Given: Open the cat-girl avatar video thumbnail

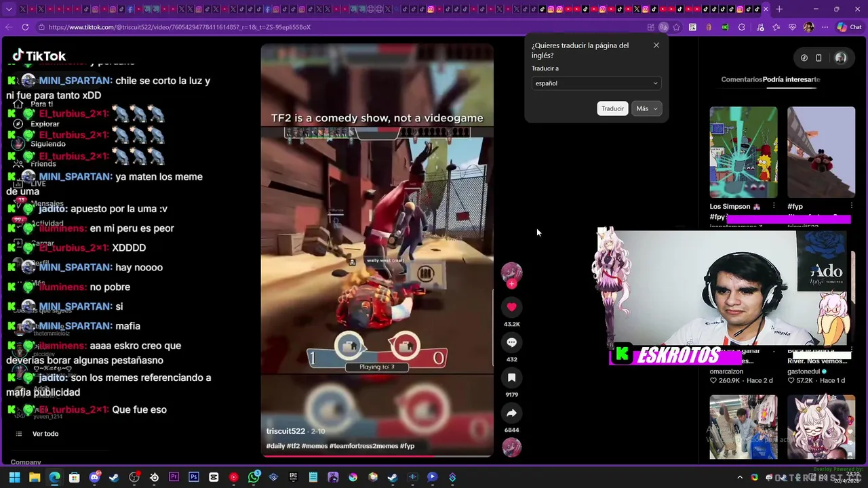Looking at the screenshot, I should coord(821,427).
